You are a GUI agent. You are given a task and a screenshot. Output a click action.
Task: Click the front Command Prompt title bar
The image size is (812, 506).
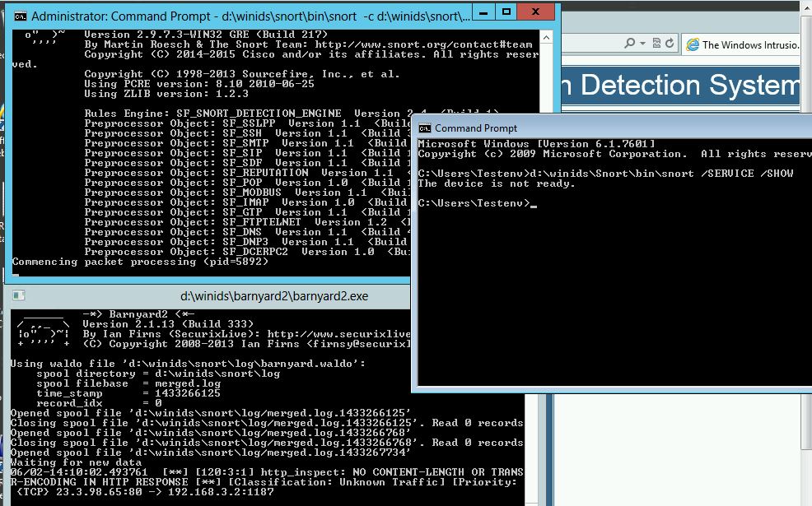[x=618, y=128]
